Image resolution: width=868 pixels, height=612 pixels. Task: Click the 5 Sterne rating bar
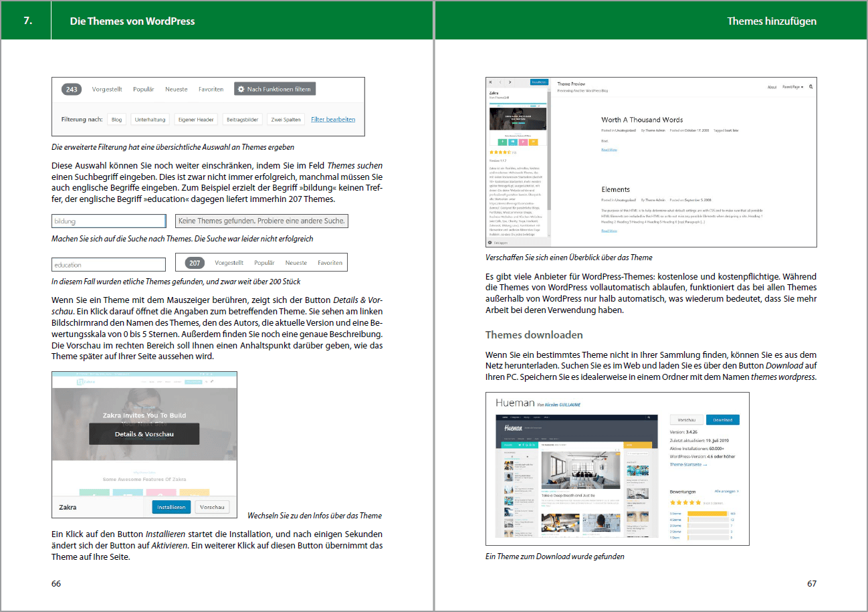coord(707,514)
